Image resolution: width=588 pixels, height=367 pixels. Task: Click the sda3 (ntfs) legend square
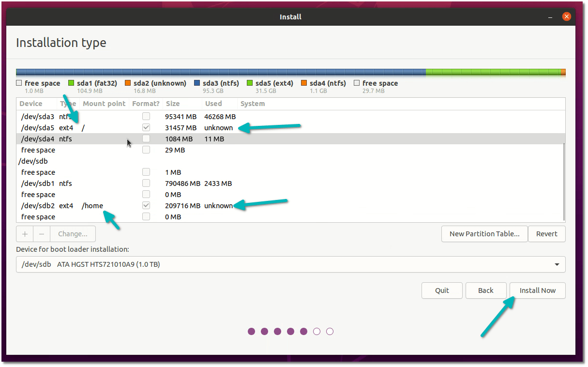click(x=197, y=83)
